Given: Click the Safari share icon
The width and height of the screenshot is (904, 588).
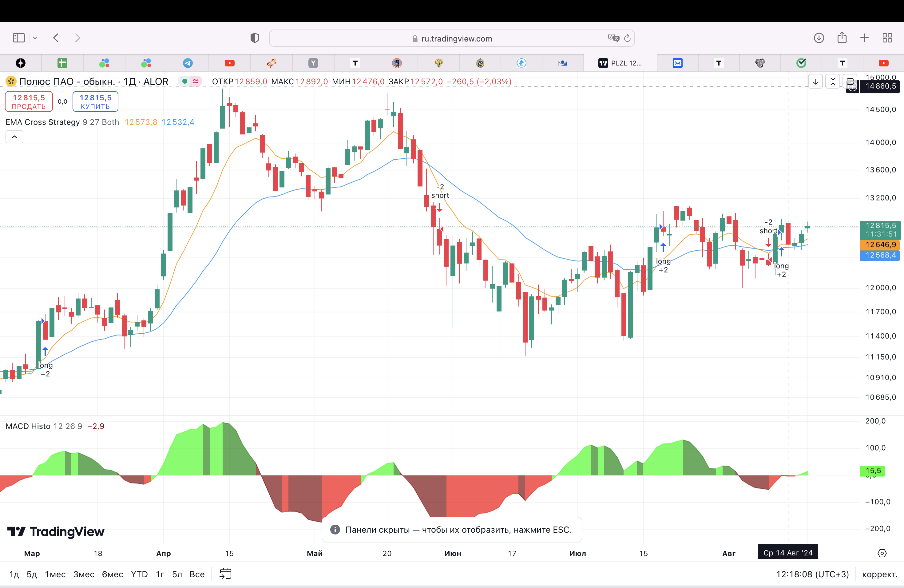Looking at the screenshot, I should 842,38.
